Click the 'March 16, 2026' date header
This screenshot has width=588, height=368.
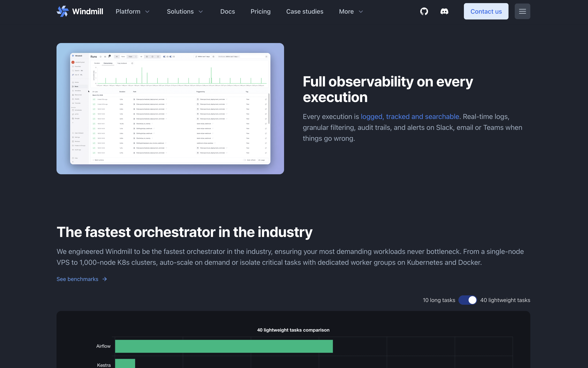98,95
